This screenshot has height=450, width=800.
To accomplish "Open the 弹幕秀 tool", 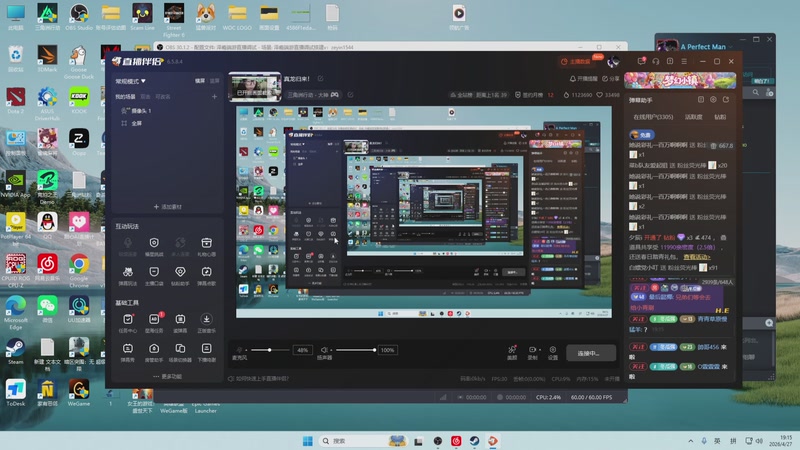I will point(128,352).
